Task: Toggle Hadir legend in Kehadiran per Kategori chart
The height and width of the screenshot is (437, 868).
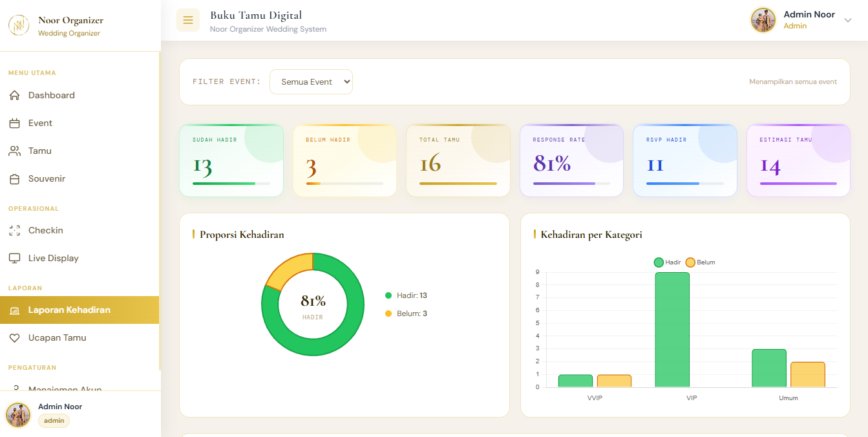Action: 668,262
